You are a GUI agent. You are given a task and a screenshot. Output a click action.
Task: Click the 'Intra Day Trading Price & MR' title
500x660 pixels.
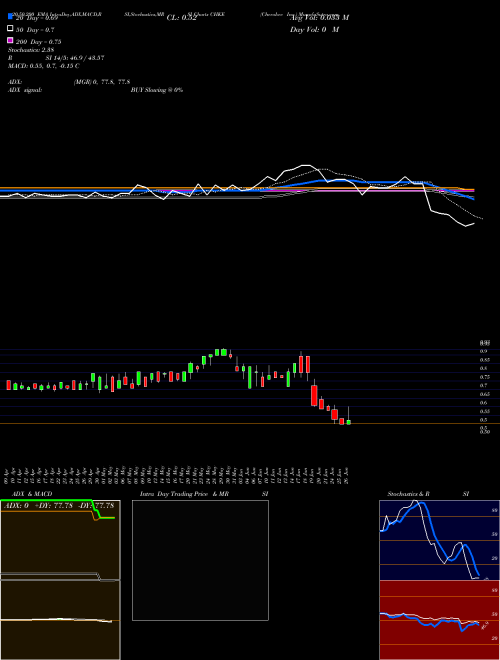184,494
